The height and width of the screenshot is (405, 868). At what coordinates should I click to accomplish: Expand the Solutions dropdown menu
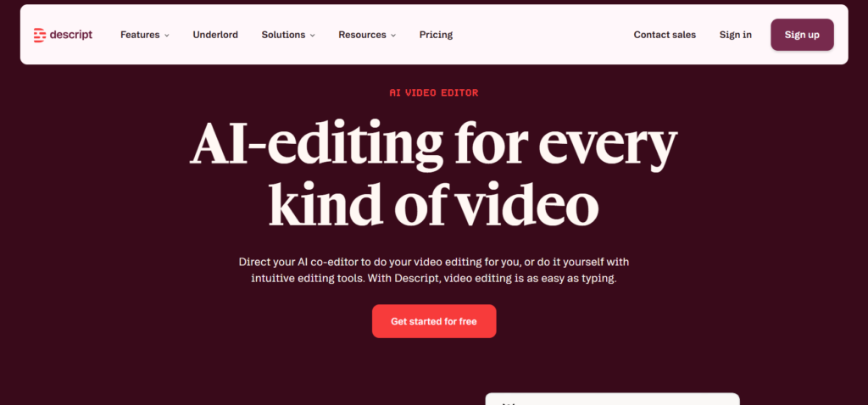288,35
